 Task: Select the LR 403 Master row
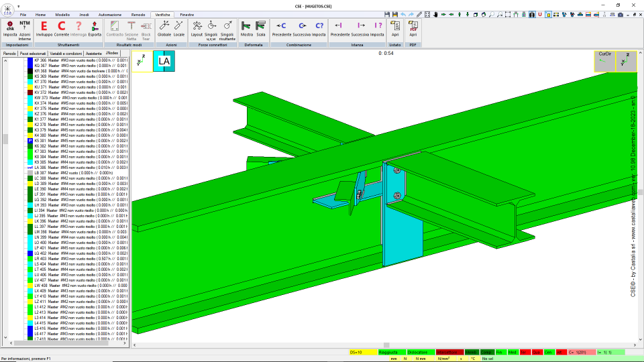click(x=80, y=259)
